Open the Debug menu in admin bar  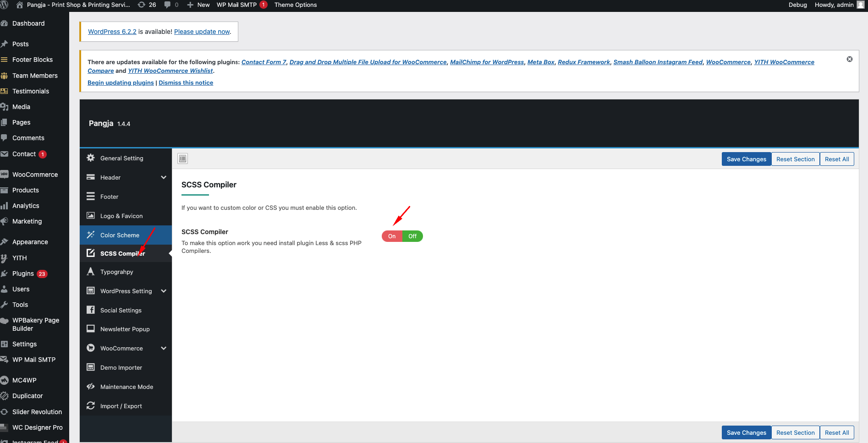797,5
